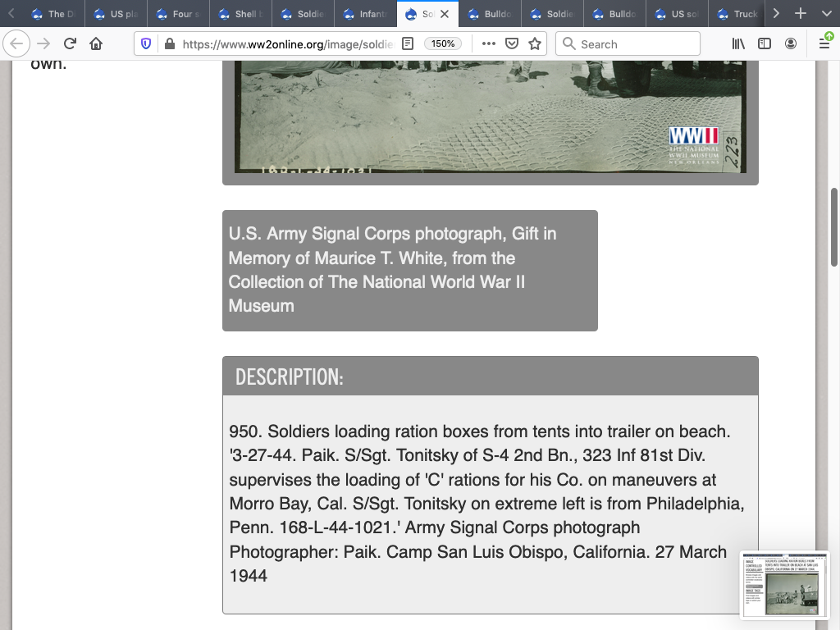
Task: Open the Firefox account menu
Action: coord(791,44)
